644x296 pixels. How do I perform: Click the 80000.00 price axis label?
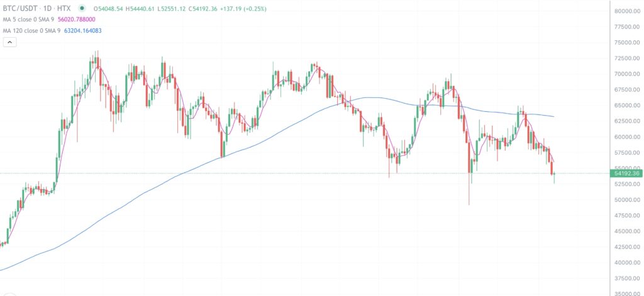pos(627,11)
